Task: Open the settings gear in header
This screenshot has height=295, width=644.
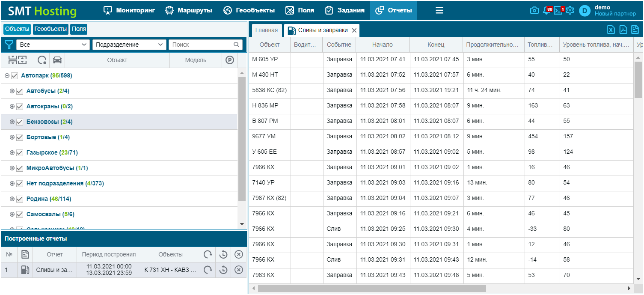Action: click(x=570, y=10)
